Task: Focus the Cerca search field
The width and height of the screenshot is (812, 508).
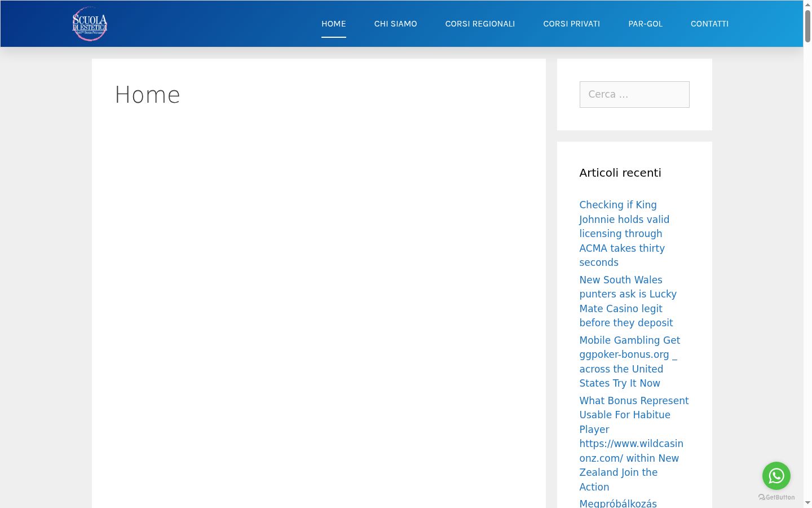Action: point(634,94)
